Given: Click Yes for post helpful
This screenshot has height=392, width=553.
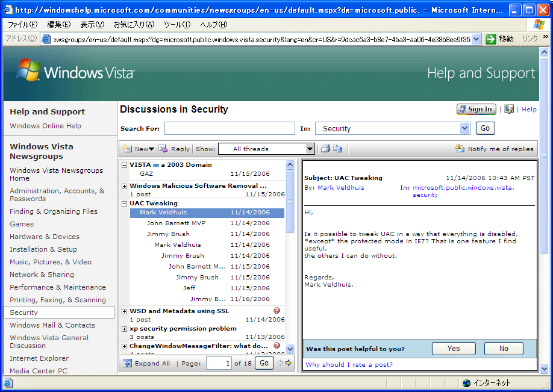Looking at the screenshot, I should pyautogui.click(x=454, y=349).
